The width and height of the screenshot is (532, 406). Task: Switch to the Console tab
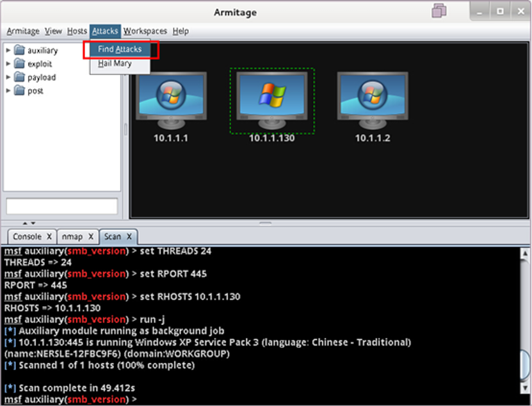27,236
